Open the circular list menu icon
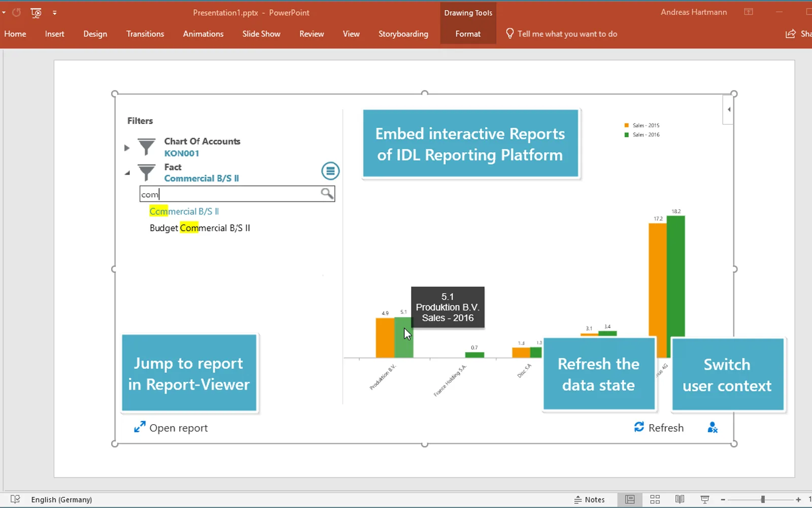812x508 pixels. pos(330,171)
